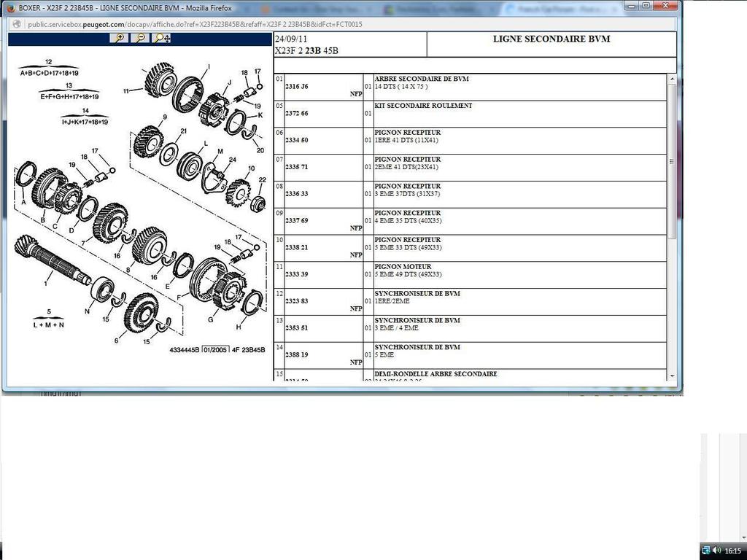This screenshot has width=747, height=560.
Task: Click the gear drawing labeled 6
Action: pos(142,313)
